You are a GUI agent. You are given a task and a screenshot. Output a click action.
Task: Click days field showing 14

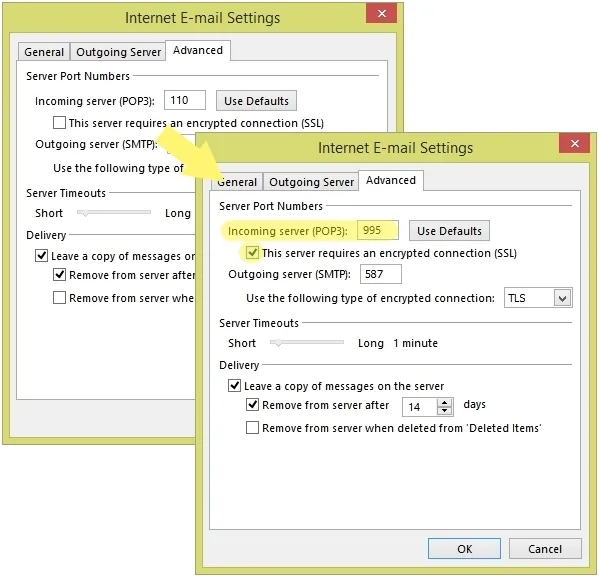point(419,406)
